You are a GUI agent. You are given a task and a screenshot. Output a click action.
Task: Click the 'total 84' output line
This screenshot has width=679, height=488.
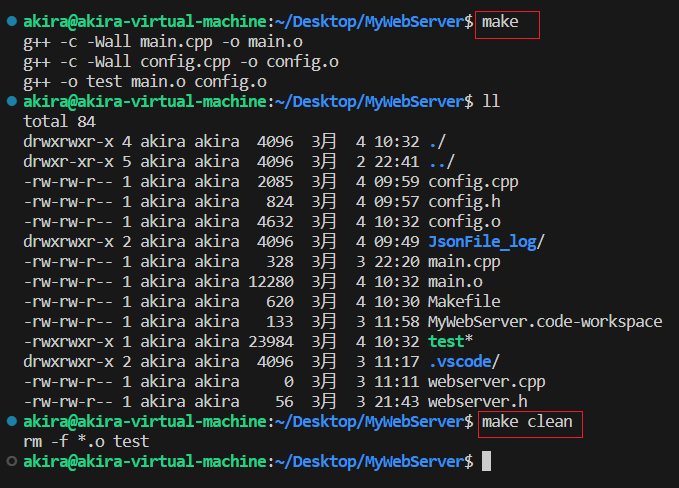(x=59, y=122)
